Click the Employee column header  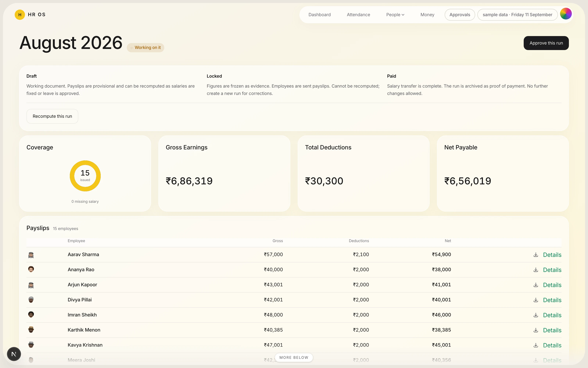(76, 241)
